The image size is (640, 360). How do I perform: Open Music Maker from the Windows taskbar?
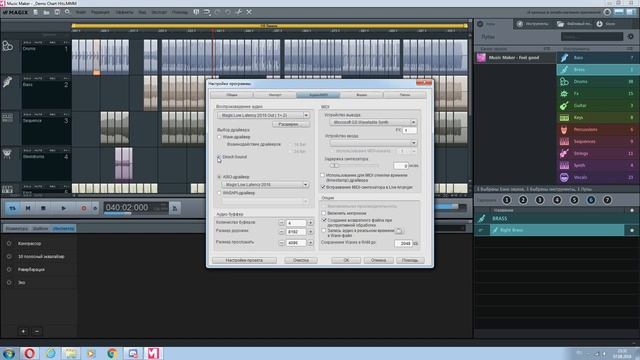[x=153, y=353]
